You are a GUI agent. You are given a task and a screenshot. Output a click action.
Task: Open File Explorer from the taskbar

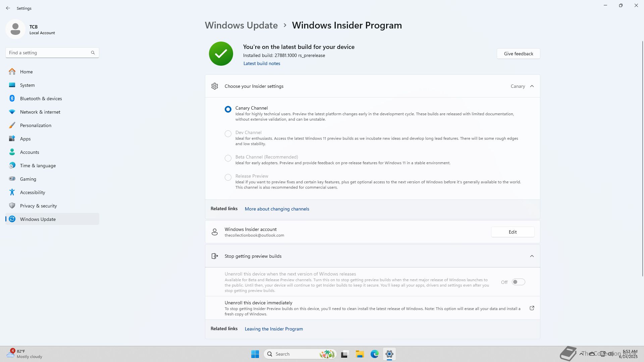point(360,354)
